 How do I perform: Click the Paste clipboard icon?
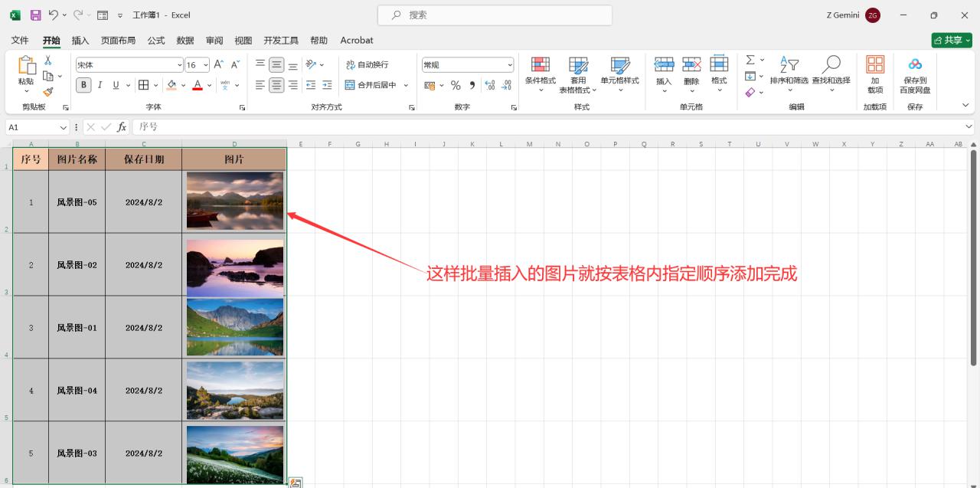26,66
